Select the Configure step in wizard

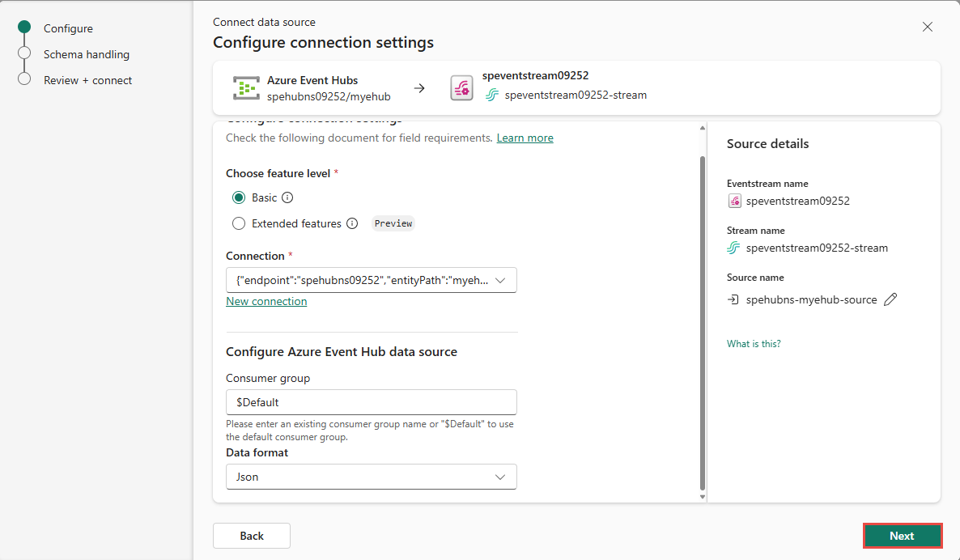[68, 28]
